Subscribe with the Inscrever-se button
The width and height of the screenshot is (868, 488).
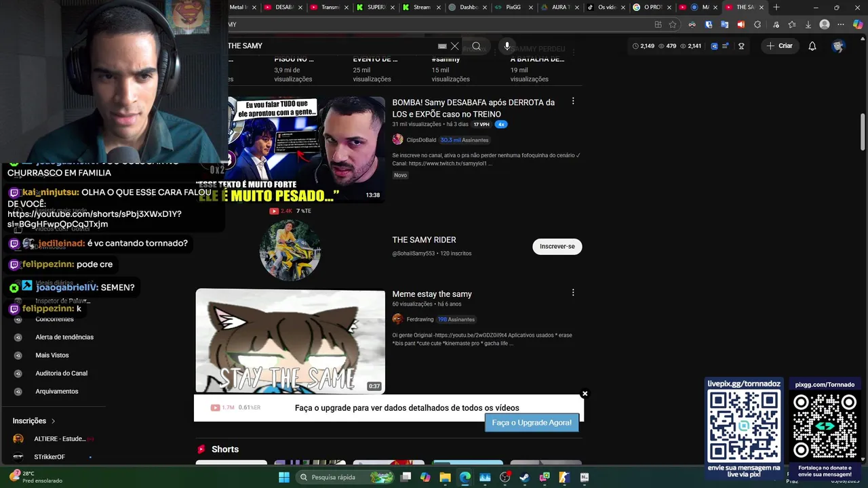click(x=557, y=247)
